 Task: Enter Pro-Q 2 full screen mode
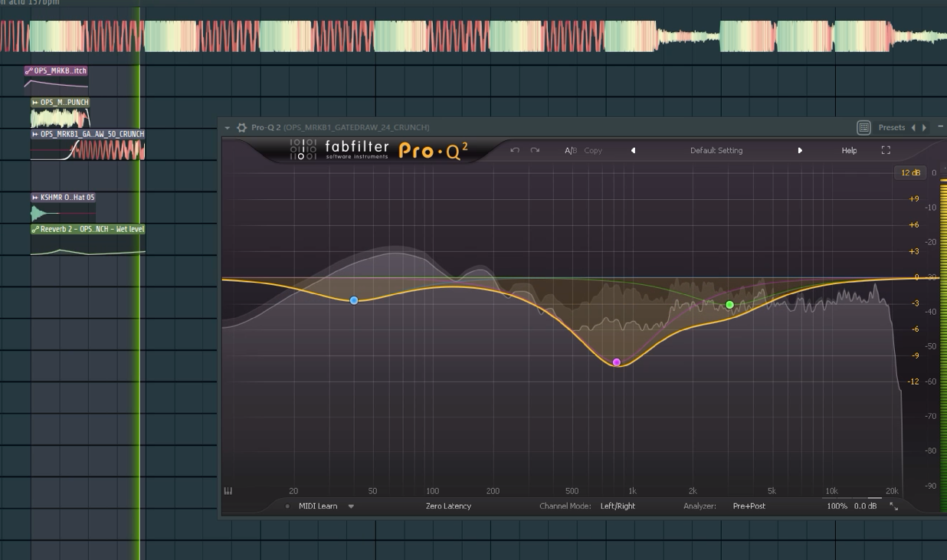tap(886, 150)
